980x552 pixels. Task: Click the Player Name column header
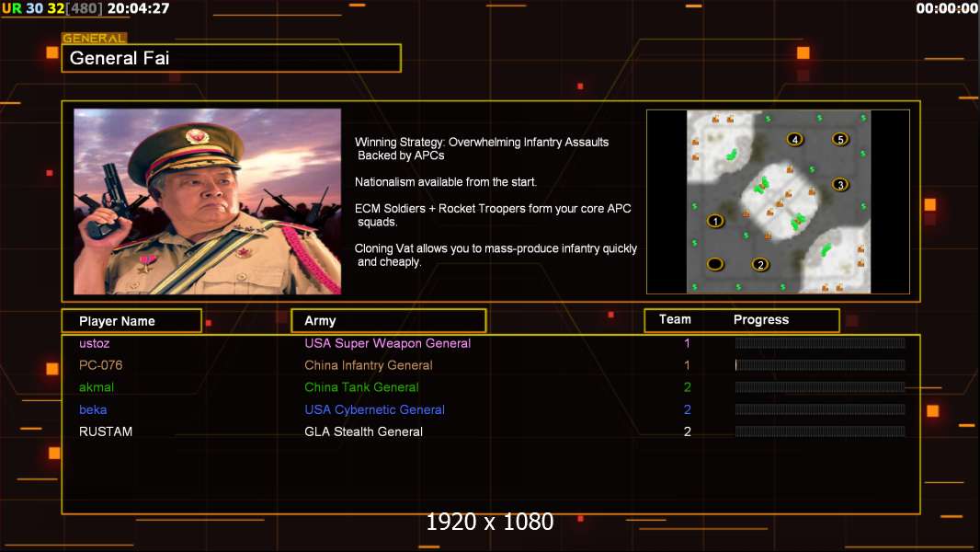tap(131, 321)
